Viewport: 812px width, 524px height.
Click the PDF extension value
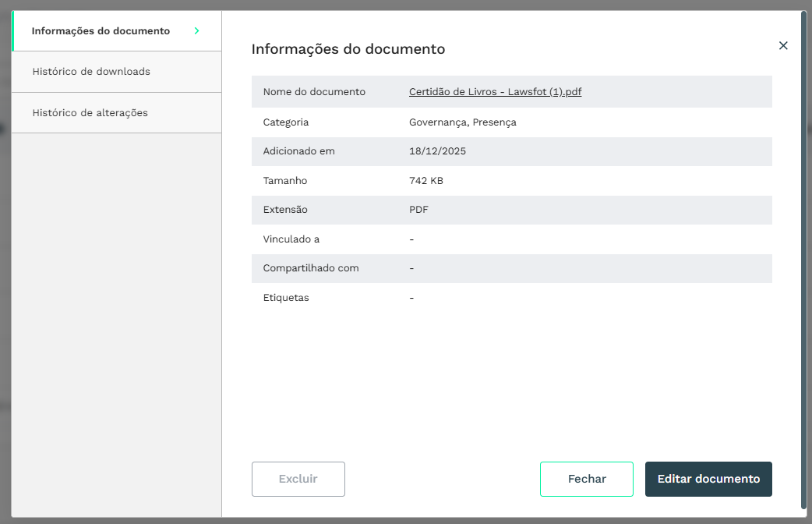(418, 210)
